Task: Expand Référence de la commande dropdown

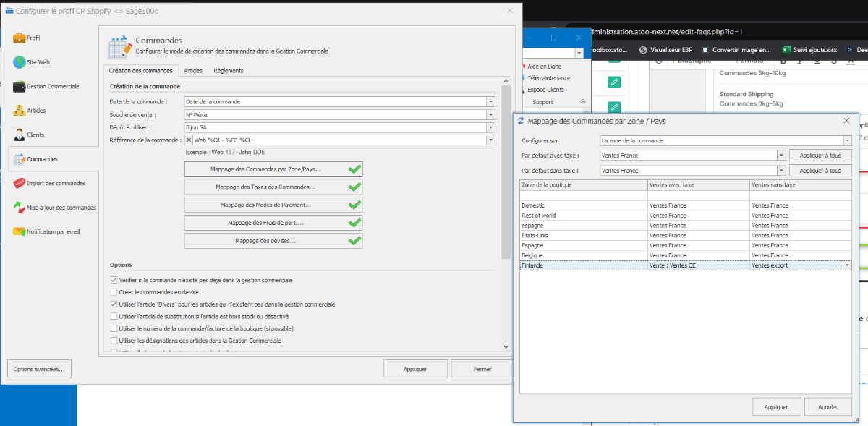Action: pos(490,140)
